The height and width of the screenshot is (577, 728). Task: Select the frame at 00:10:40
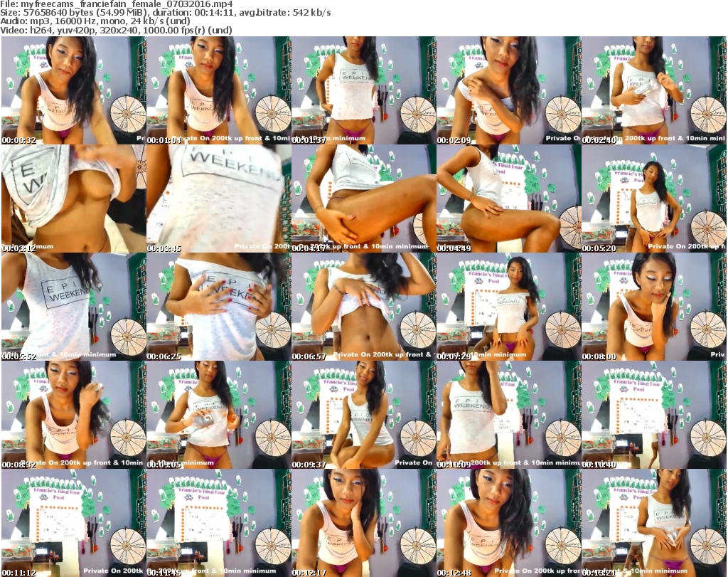click(653, 415)
